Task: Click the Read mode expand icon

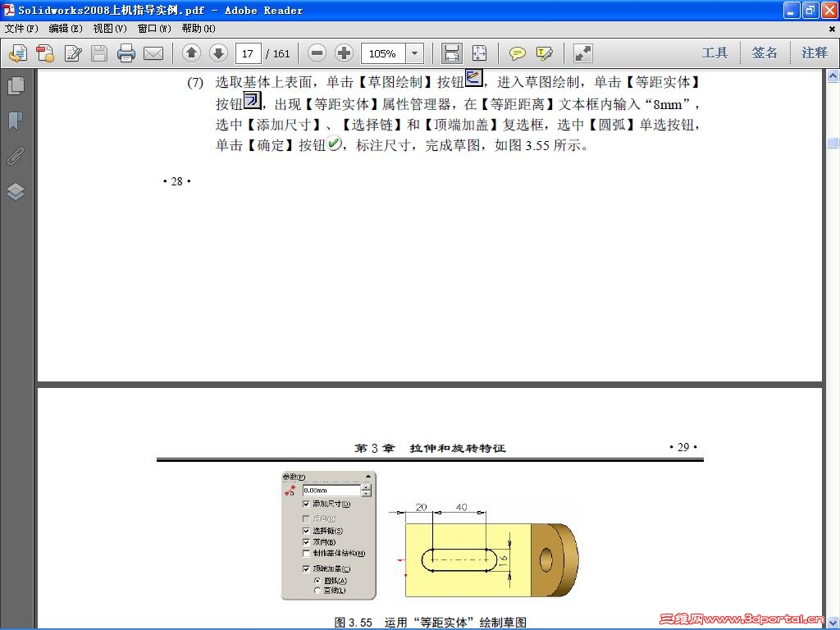Action: 583,53
